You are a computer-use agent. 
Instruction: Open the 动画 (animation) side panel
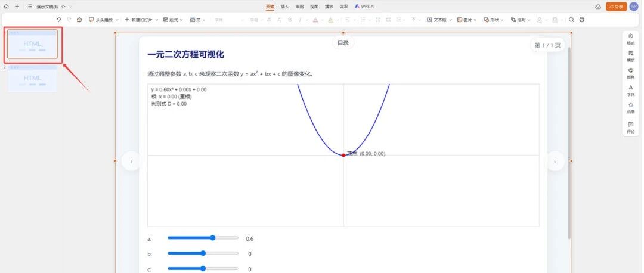631,107
